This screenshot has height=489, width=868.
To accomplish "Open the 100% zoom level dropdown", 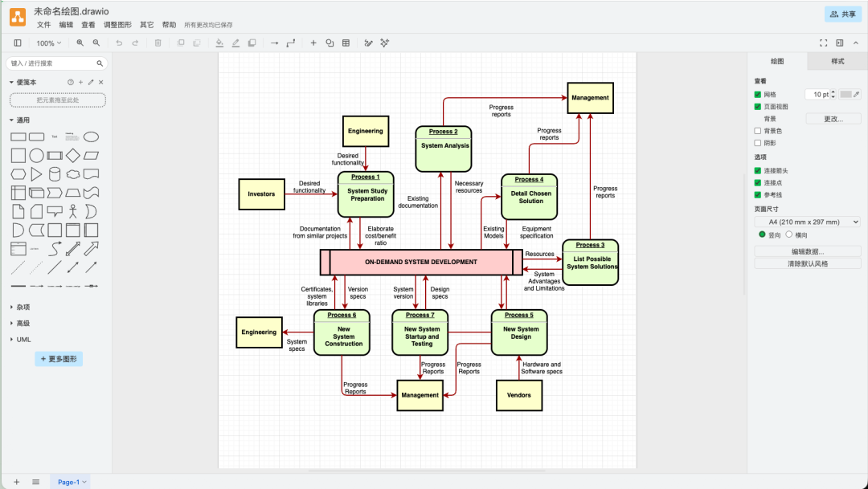I will (49, 43).
